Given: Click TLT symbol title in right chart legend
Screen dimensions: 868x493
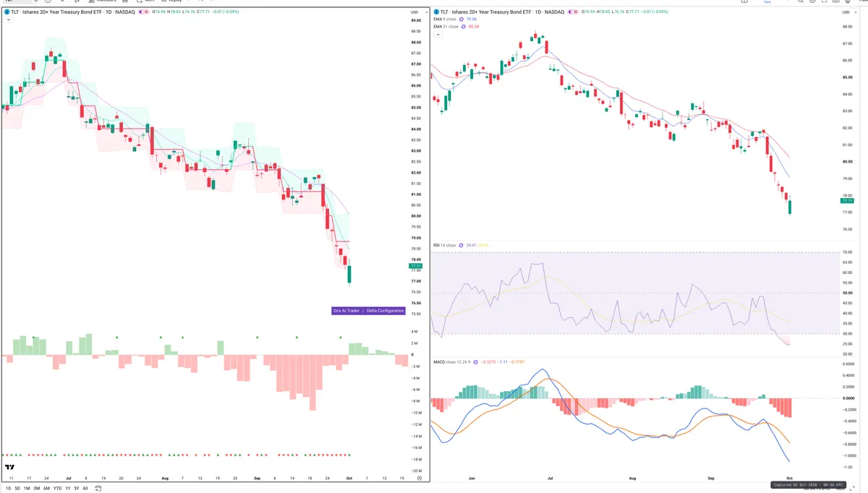Looking at the screenshot, I should click(501, 12).
